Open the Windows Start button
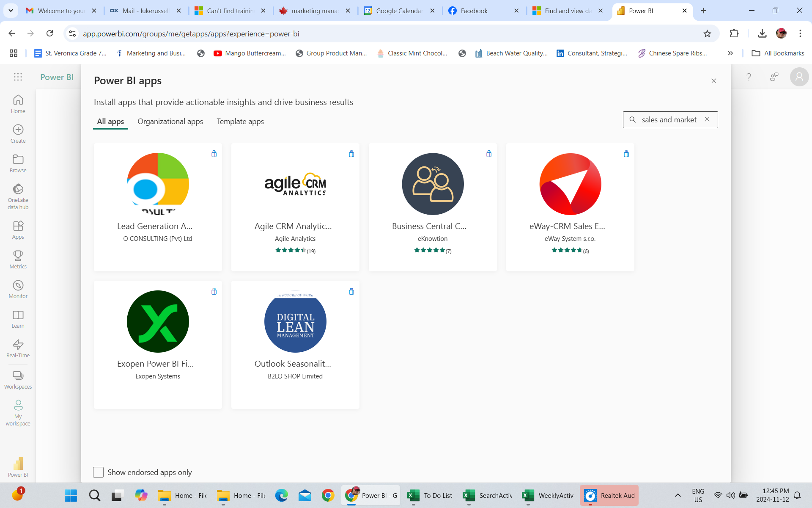The height and width of the screenshot is (508, 812). tap(71, 495)
